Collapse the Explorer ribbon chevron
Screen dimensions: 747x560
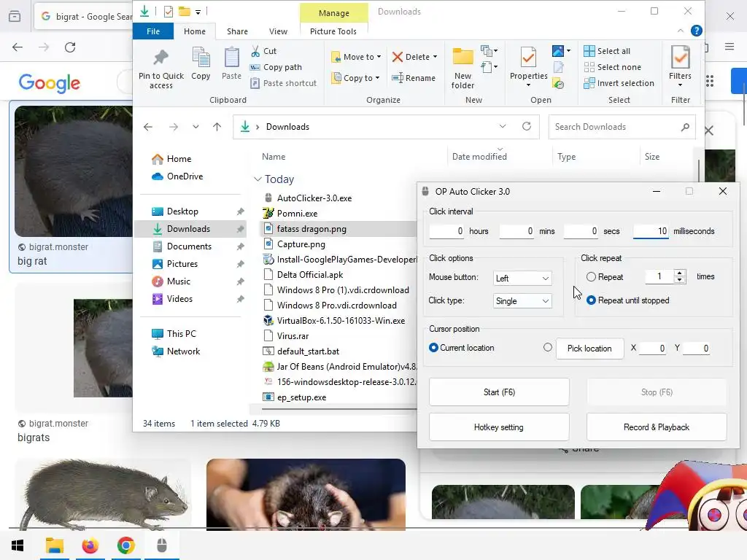681,31
